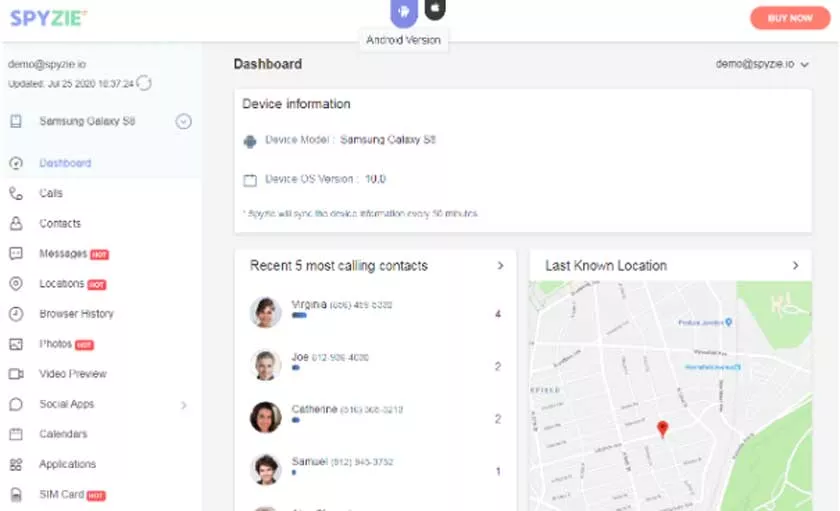Image resolution: width=840 pixels, height=511 pixels.
Task: Click the Android version icon
Action: (404, 12)
